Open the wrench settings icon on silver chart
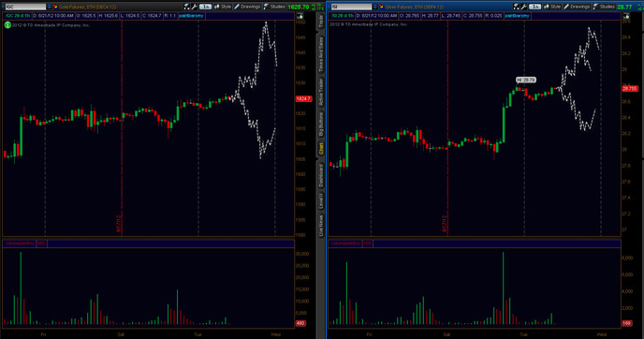644x339 pixels. [x=523, y=7]
